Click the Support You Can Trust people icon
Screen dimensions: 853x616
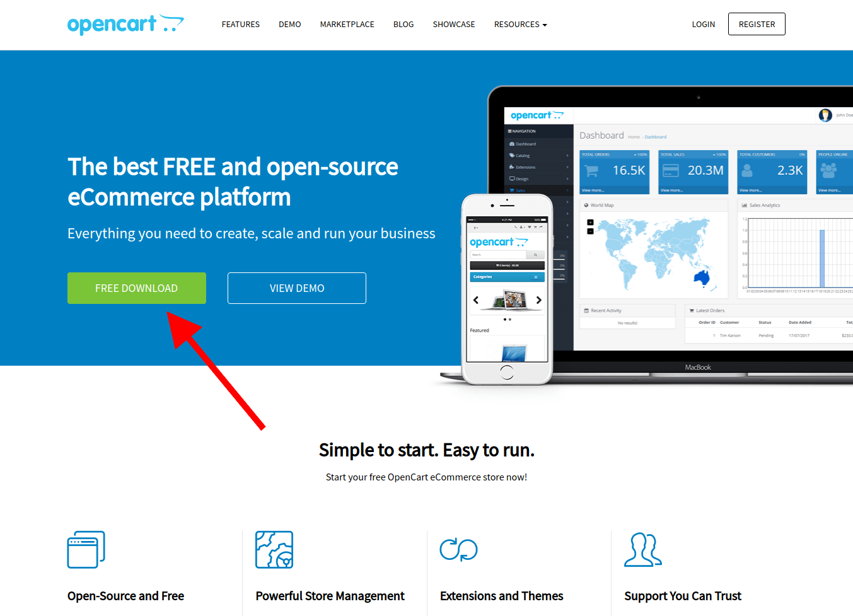[x=643, y=549]
